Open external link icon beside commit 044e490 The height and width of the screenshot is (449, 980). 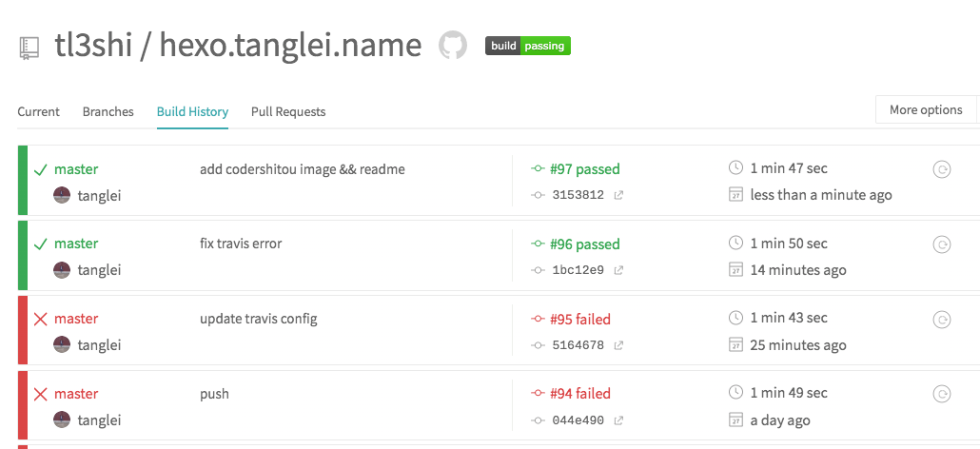click(618, 420)
